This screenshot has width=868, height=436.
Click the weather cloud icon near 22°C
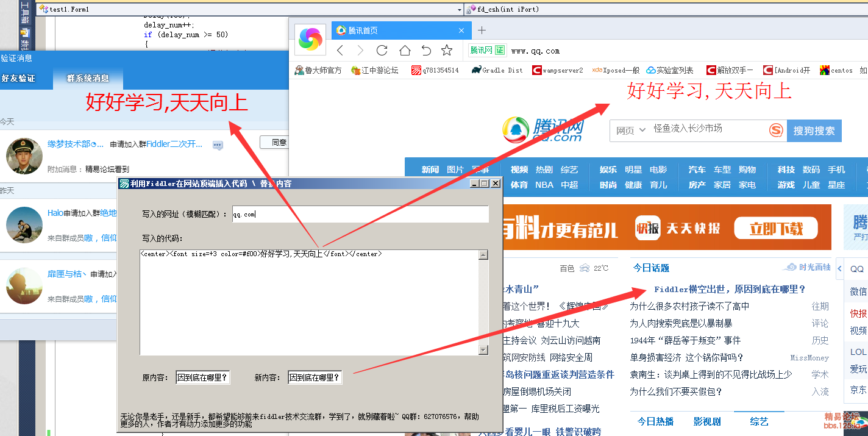click(585, 268)
